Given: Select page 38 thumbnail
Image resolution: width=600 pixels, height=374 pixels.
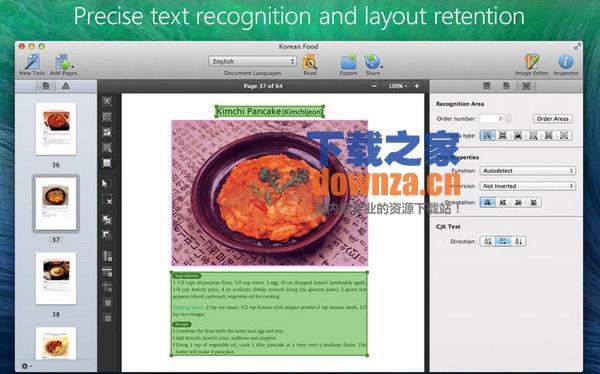Looking at the screenshot, I should (x=56, y=278).
